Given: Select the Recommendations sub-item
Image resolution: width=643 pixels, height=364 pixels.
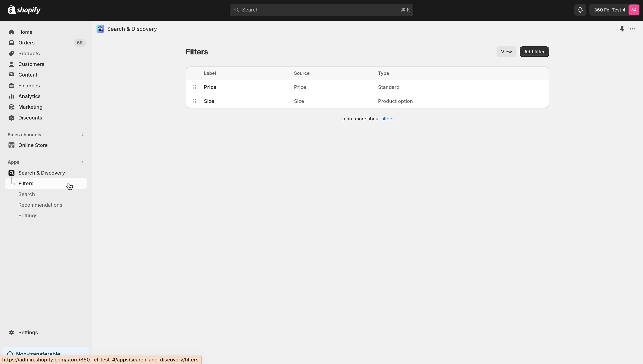Looking at the screenshot, I should [46, 205].
